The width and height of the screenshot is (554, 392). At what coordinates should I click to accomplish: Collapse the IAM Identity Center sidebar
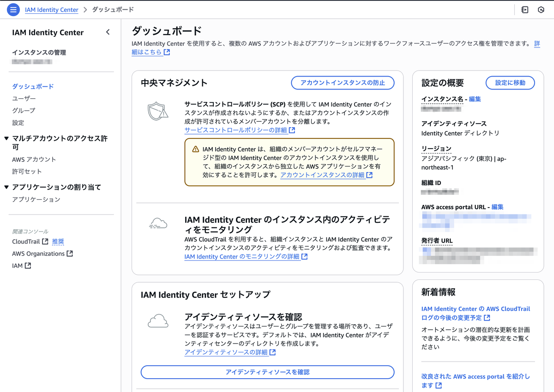108,32
